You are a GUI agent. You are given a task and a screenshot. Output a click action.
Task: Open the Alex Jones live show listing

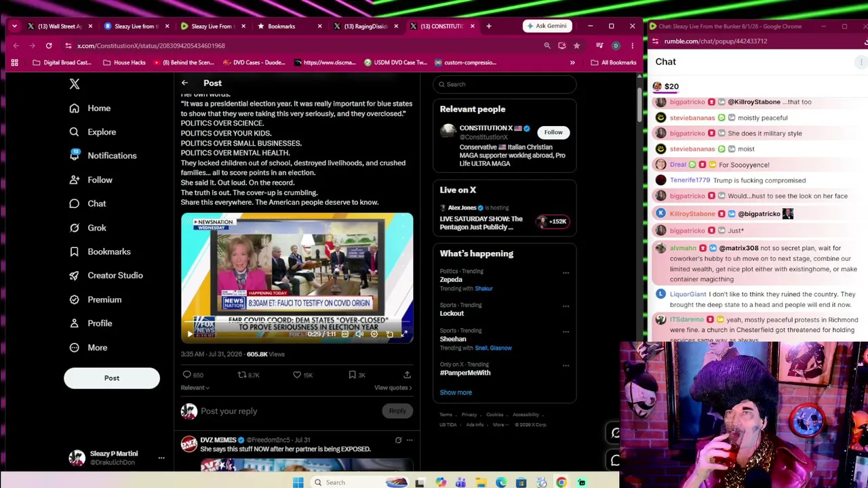point(505,218)
